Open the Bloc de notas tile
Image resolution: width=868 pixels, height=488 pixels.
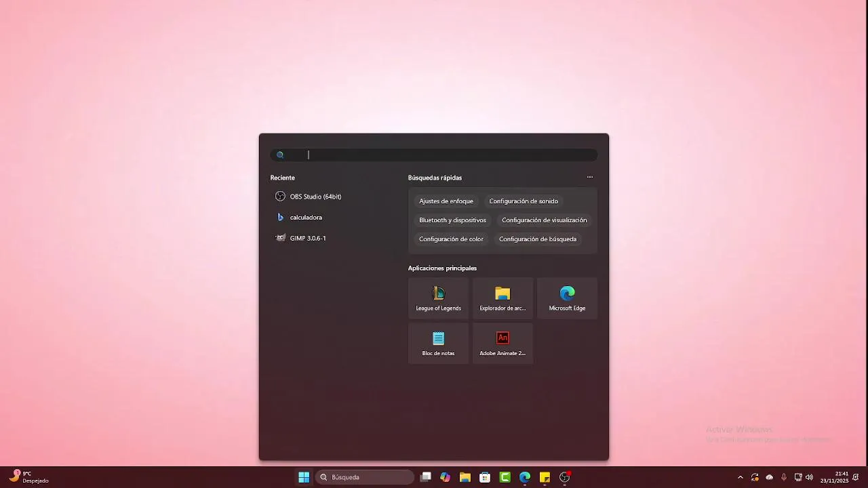pyautogui.click(x=438, y=344)
